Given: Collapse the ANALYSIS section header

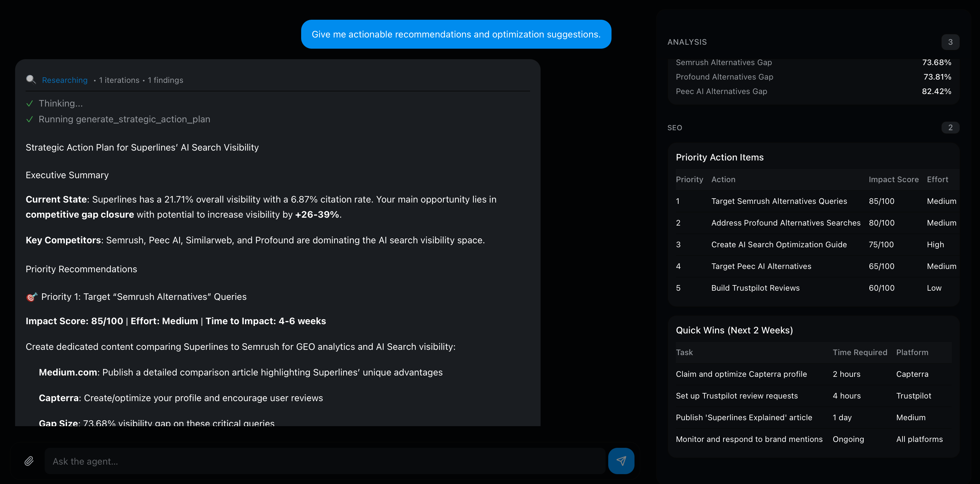Looking at the screenshot, I should point(687,42).
